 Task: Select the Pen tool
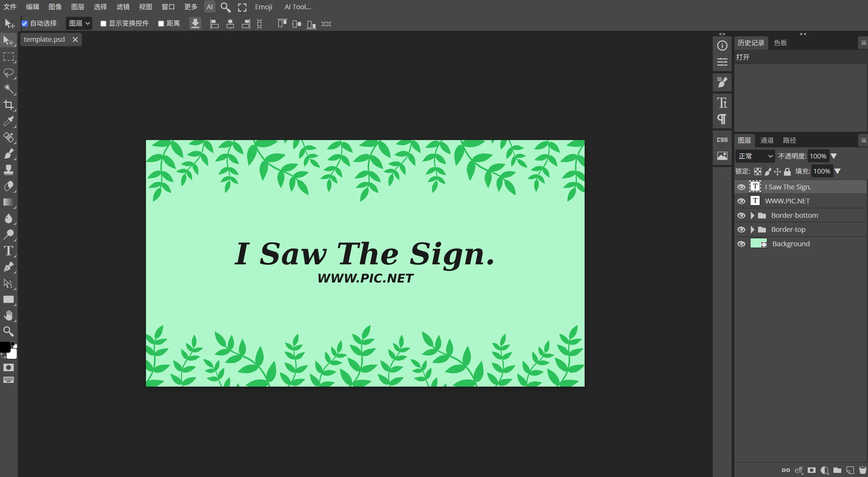point(9,267)
